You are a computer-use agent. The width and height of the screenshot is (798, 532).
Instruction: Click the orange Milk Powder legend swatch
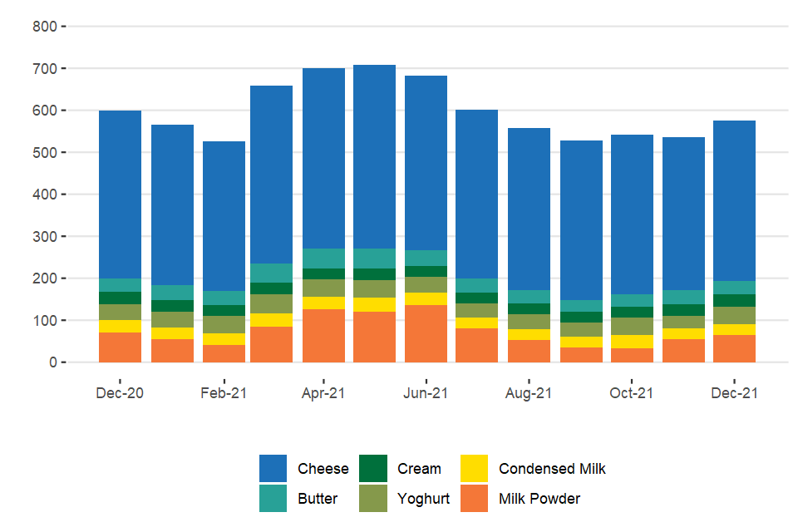point(475,499)
